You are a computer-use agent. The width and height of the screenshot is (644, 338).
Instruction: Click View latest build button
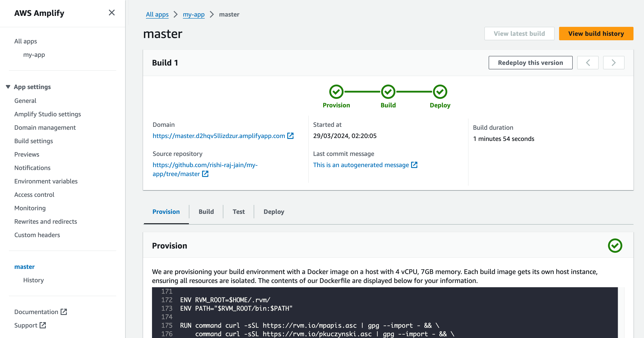pos(519,34)
